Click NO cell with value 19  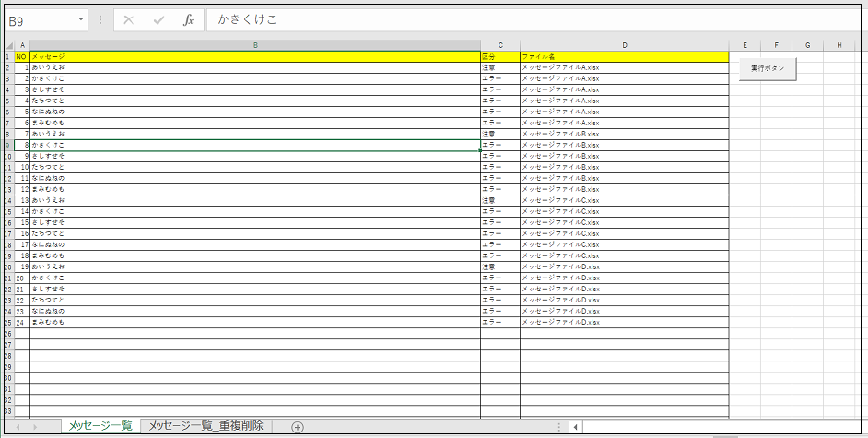(22, 266)
